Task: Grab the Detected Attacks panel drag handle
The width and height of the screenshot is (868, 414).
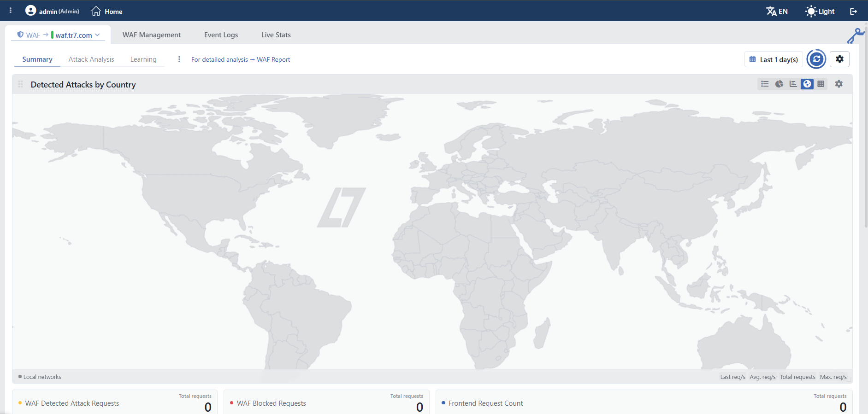Action: click(20, 84)
